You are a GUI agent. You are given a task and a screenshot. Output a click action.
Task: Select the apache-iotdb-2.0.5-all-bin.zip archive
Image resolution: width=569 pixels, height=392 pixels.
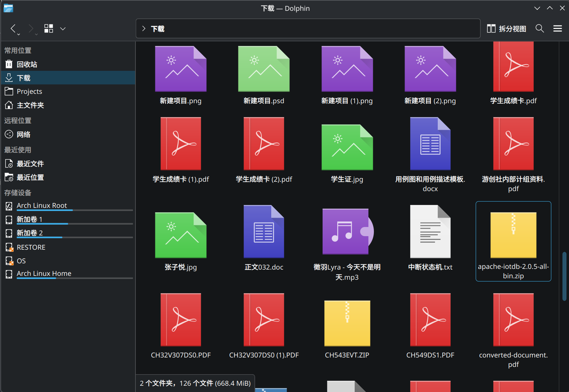(513, 234)
